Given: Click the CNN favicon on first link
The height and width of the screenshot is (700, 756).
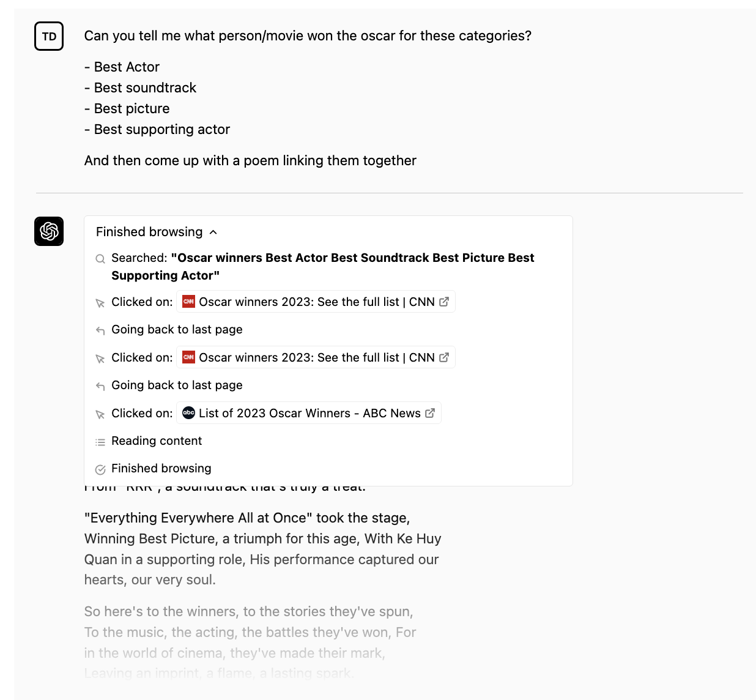Looking at the screenshot, I should 189,302.
